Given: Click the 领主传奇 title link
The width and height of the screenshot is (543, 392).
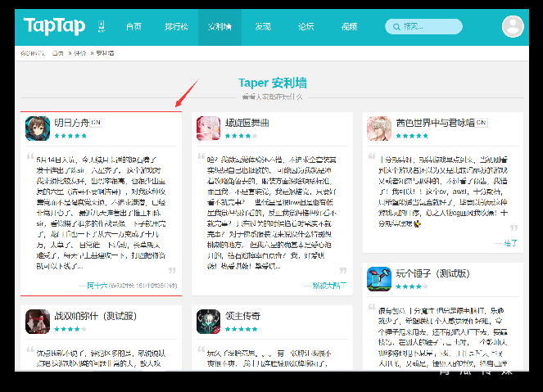Looking at the screenshot, I should 243,315.
